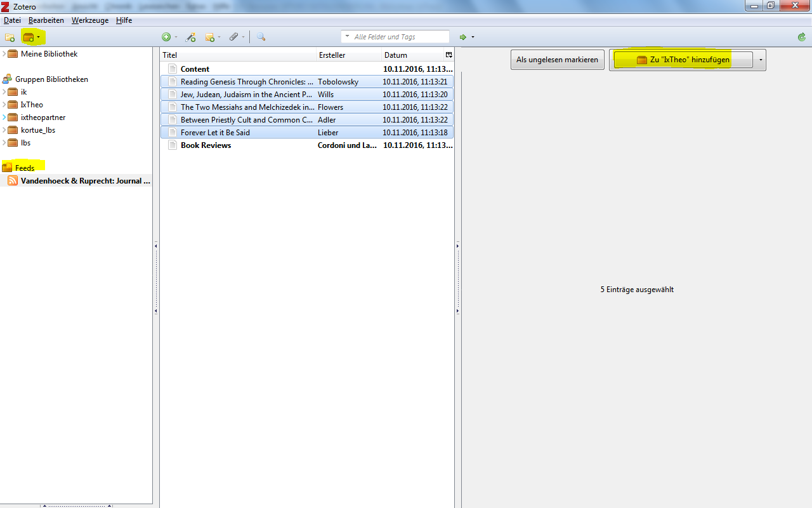Viewport: 812px width, 508px height.
Task: Open dropdown arrow next to 'Zu IxTheo hinzufügen'
Action: point(761,60)
